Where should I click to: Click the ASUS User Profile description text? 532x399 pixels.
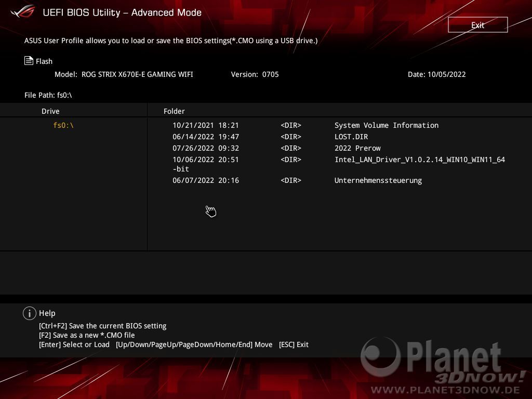171,41
